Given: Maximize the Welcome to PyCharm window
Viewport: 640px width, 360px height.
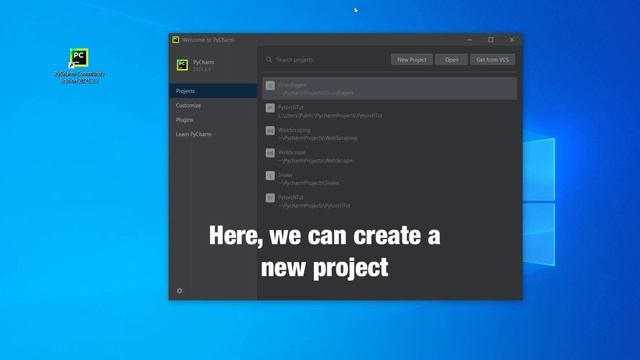Looking at the screenshot, I should (491, 40).
